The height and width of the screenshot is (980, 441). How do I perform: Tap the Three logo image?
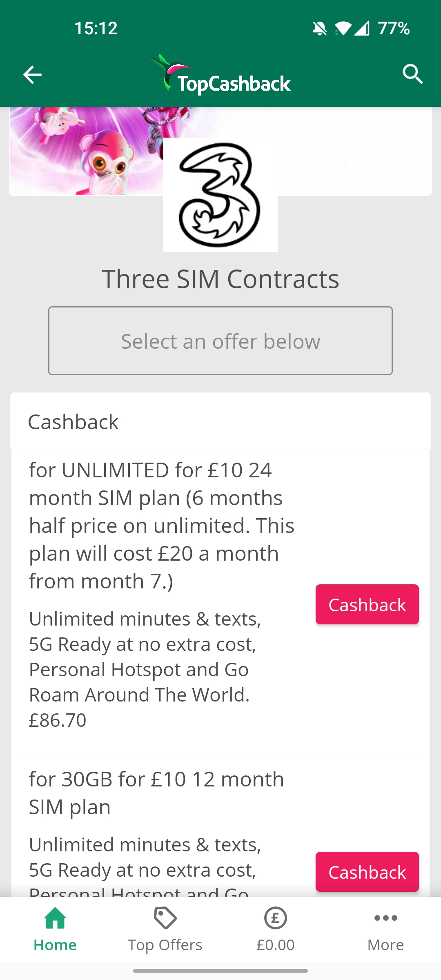pos(220,195)
